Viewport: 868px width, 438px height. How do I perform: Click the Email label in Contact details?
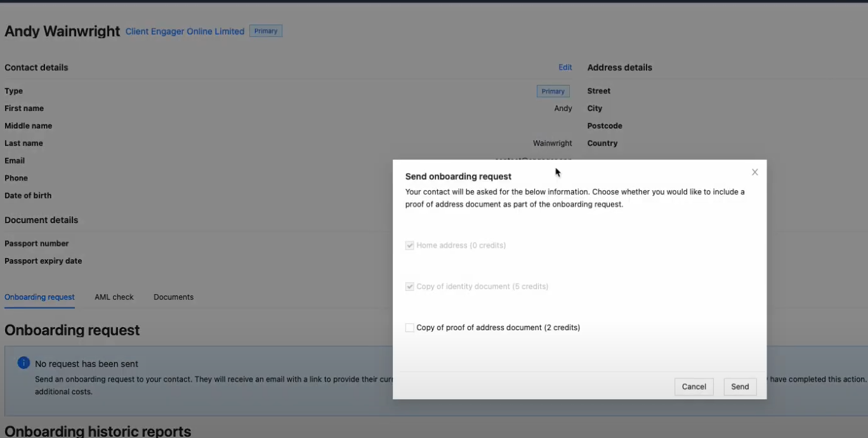pos(15,160)
